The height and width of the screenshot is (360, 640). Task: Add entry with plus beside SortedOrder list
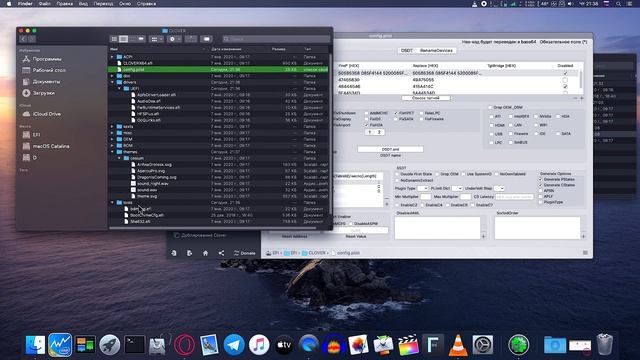pyautogui.click(x=583, y=236)
